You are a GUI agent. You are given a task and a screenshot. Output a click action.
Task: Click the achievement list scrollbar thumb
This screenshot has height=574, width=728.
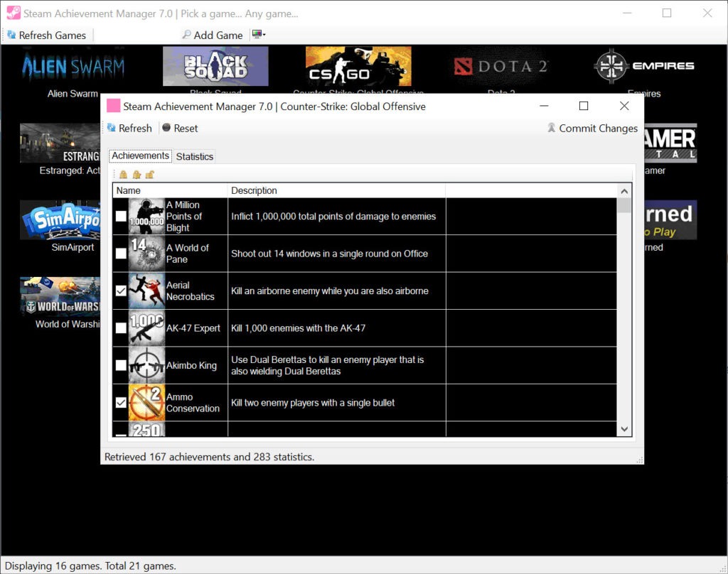(x=624, y=205)
